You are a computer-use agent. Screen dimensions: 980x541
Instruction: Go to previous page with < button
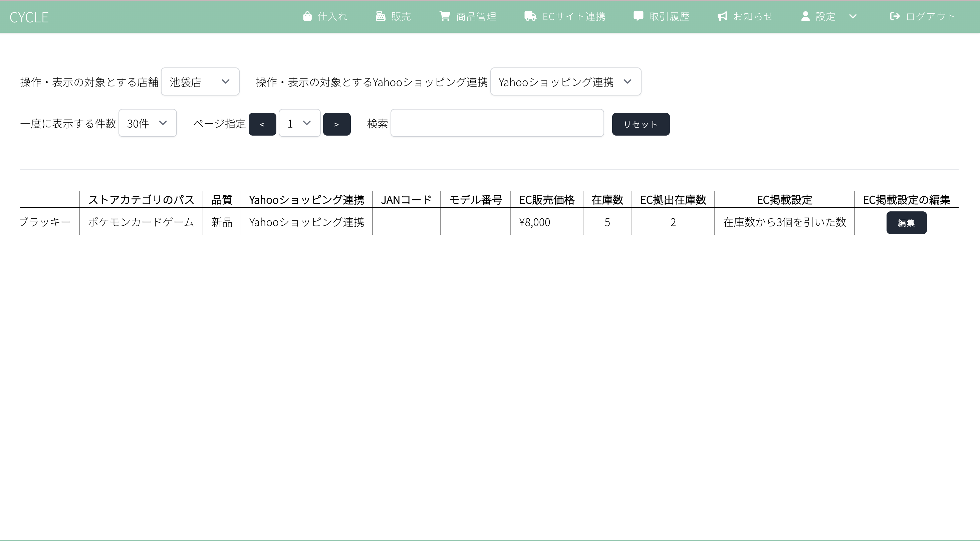pyautogui.click(x=262, y=124)
